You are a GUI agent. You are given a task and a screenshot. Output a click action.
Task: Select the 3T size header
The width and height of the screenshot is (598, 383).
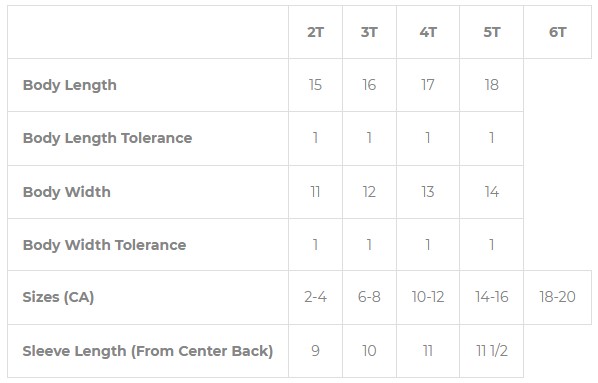(369, 32)
